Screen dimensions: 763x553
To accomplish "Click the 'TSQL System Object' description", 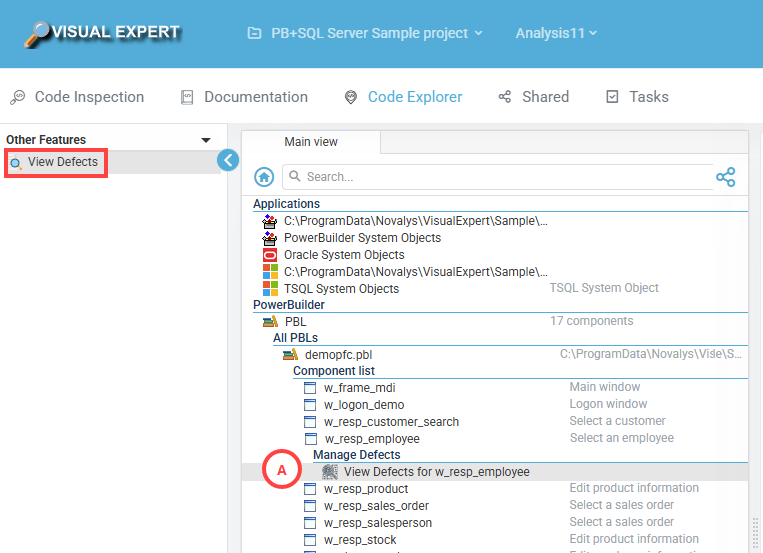I will pyautogui.click(x=604, y=288).
